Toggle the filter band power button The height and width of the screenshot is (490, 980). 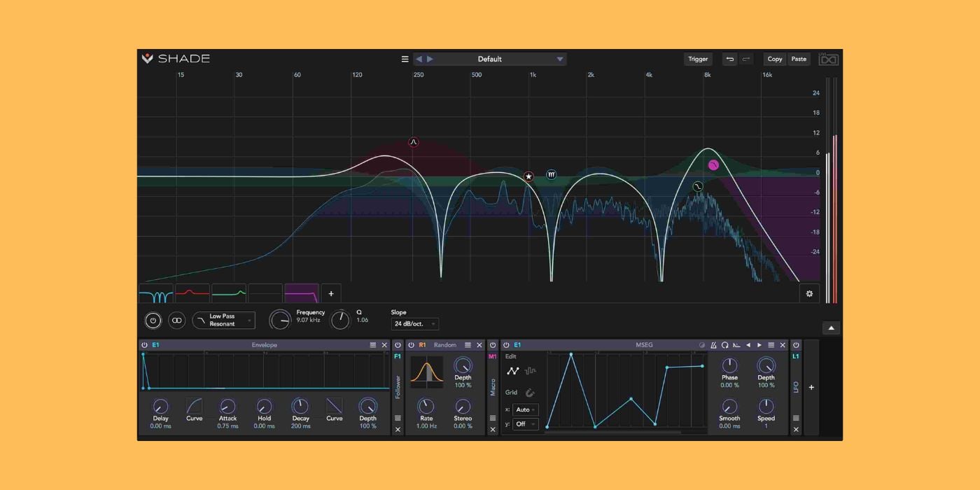155,320
